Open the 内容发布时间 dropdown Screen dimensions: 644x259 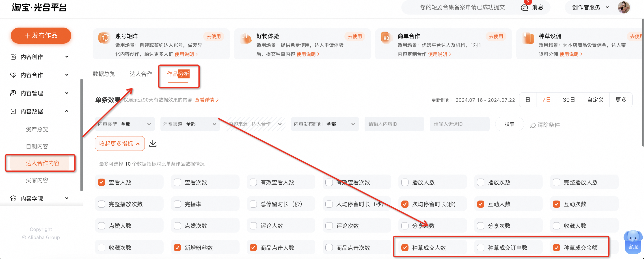click(x=325, y=124)
